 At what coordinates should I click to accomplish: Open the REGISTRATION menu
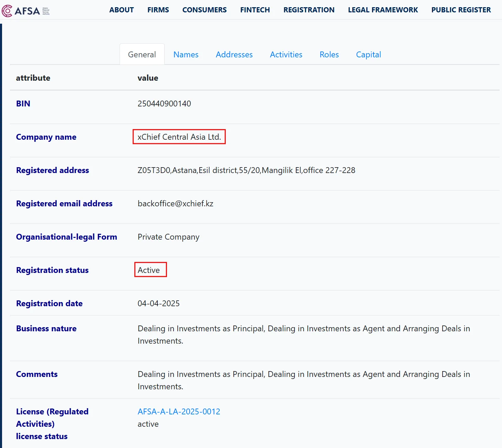click(309, 10)
